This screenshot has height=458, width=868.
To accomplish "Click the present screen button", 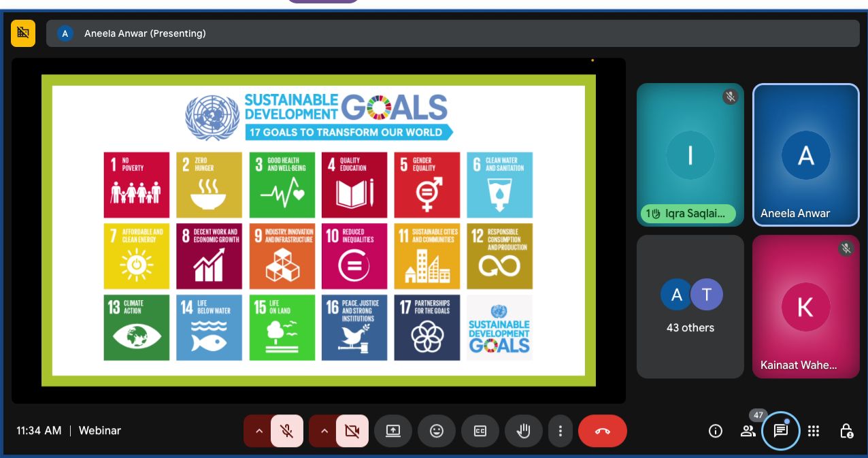I will [x=393, y=431].
